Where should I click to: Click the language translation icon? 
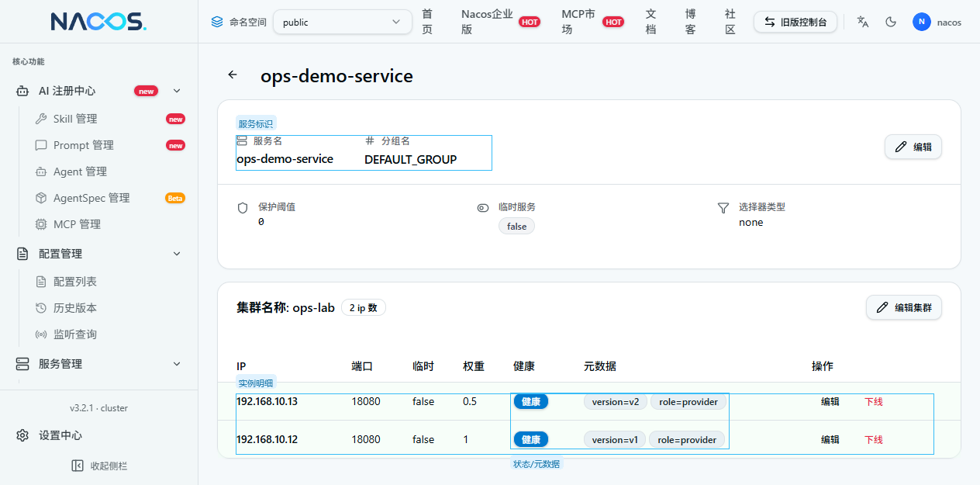coord(863,22)
